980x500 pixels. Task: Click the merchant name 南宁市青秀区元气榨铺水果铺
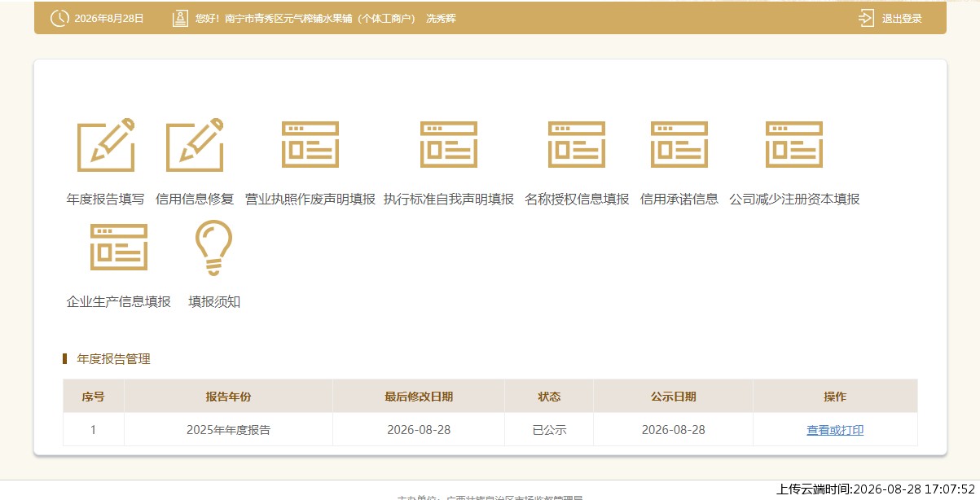coord(288,19)
